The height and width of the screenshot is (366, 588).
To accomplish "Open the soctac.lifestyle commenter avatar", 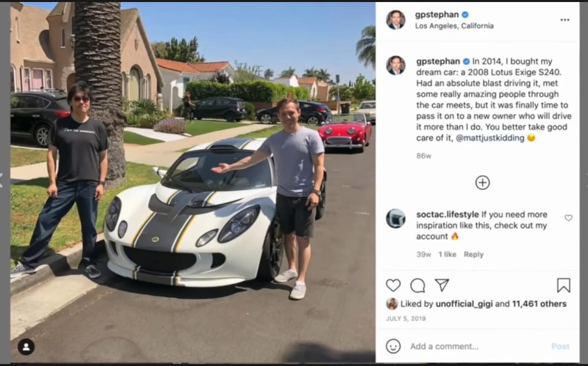I will pyautogui.click(x=396, y=219).
